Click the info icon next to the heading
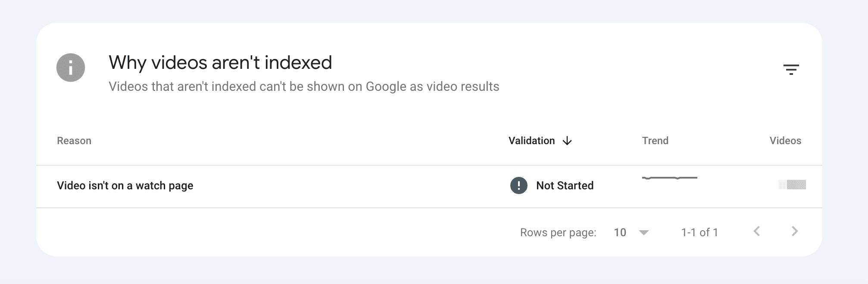Image resolution: width=868 pixels, height=284 pixels. tap(71, 67)
